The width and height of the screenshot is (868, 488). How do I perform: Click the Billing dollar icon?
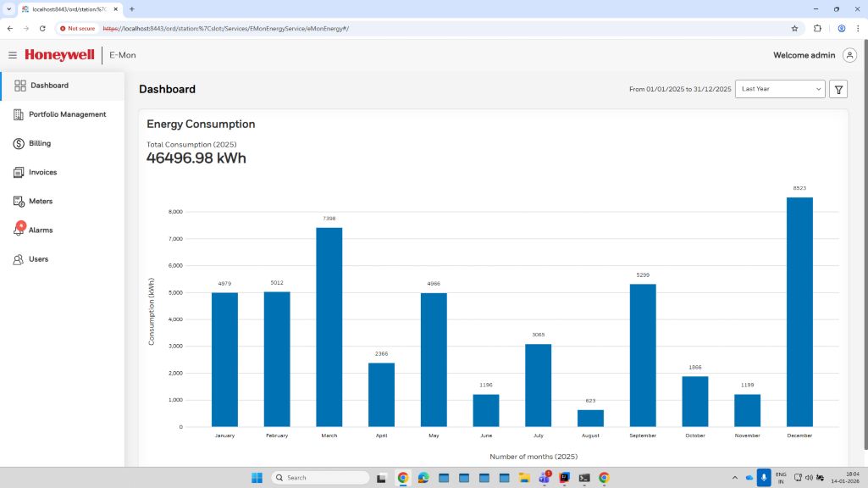coord(19,144)
